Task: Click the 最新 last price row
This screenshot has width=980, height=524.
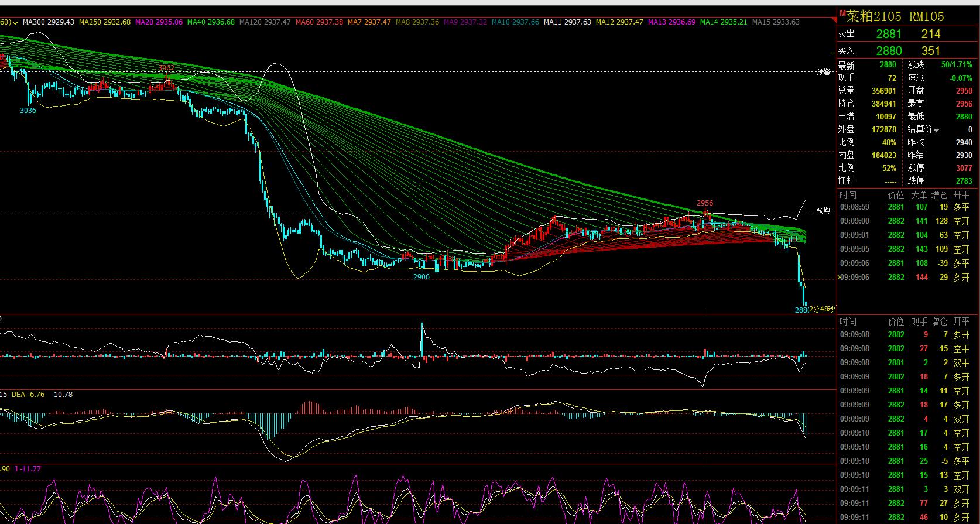Action: coord(868,65)
